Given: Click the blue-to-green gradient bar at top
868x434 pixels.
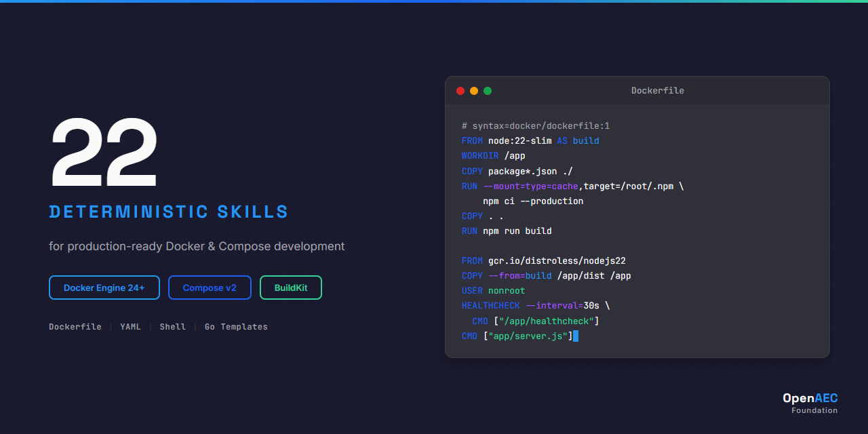Looking at the screenshot, I should 434,1.
